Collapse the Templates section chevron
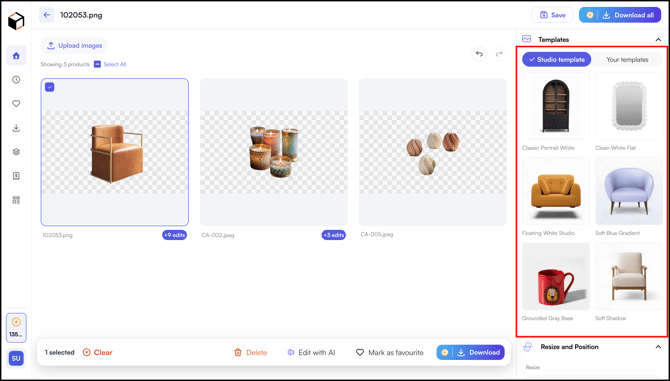The height and width of the screenshot is (381, 670). coord(658,40)
